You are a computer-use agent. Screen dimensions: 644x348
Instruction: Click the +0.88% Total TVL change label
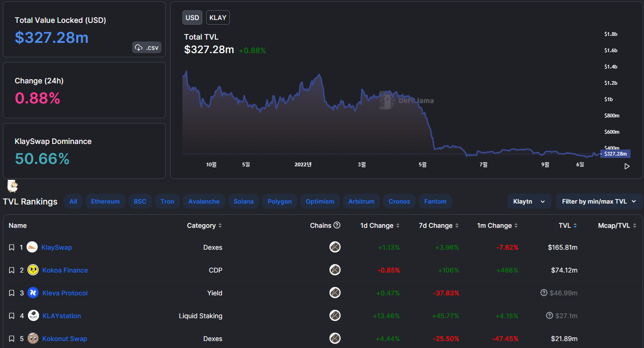(x=252, y=50)
